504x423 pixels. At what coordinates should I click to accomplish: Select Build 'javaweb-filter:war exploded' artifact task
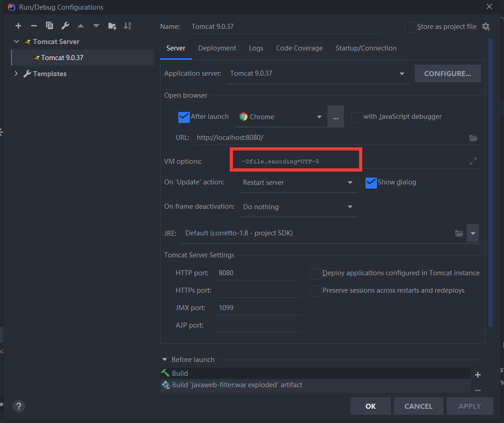[x=316, y=385]
